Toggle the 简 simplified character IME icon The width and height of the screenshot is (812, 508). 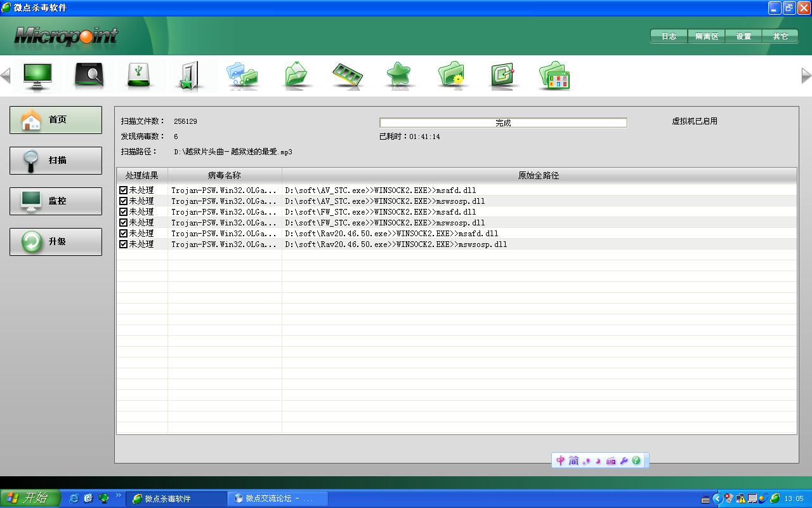[573, 461]
